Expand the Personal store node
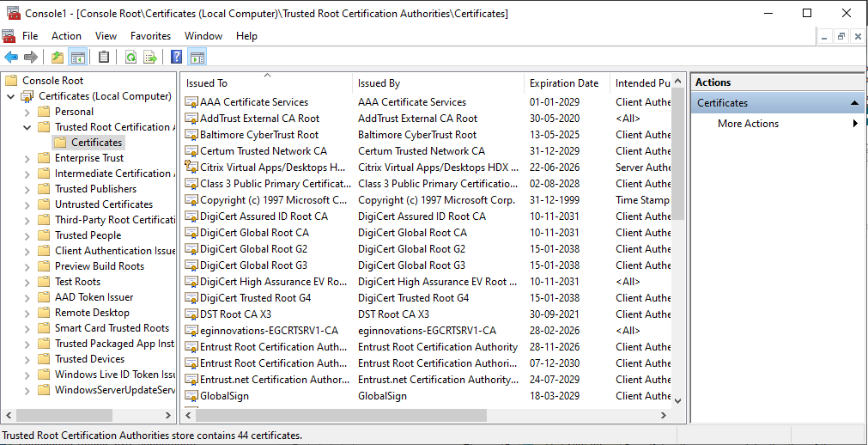 click(x=27, y=112)
